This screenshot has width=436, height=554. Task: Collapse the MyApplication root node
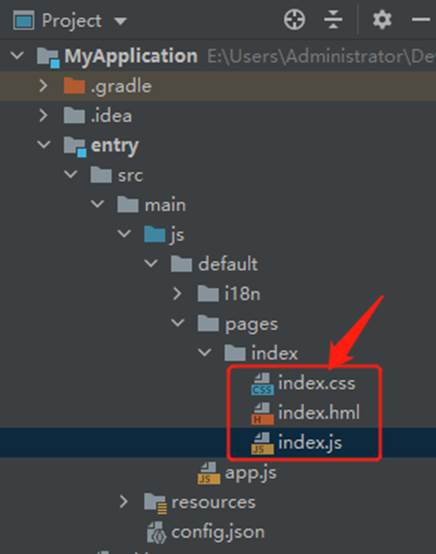pyautogui.click(x=17, y=55)
